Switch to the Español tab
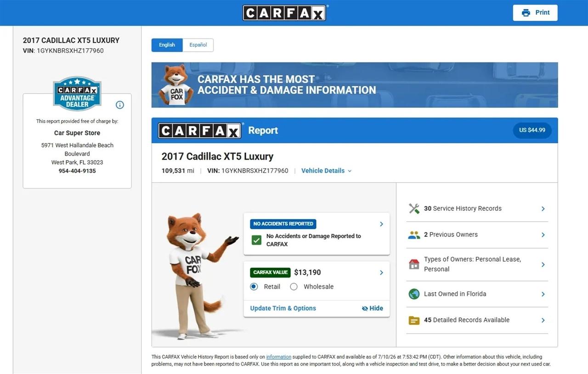 click(x=198, y=45)
